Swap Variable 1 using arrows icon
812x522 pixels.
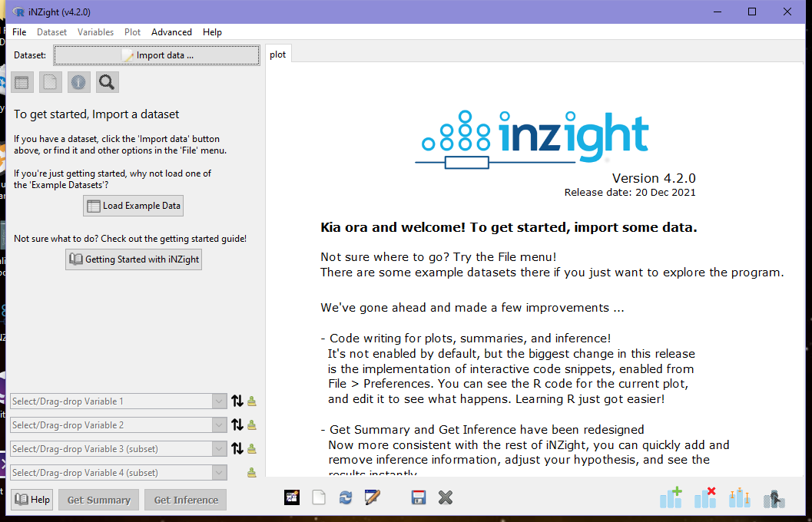click(x=237, y=400)
